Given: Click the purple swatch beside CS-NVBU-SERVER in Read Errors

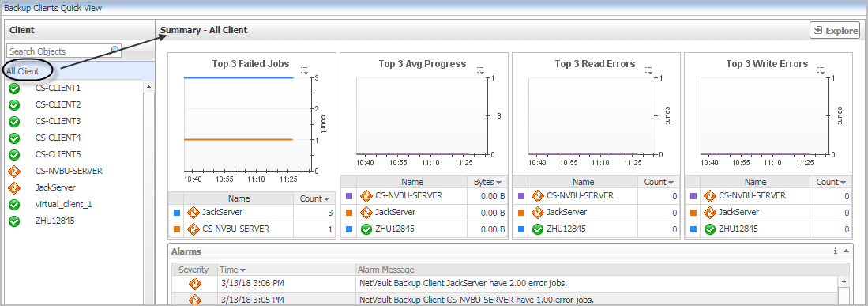Looking at the screenshot, I should tap(521, 196).
